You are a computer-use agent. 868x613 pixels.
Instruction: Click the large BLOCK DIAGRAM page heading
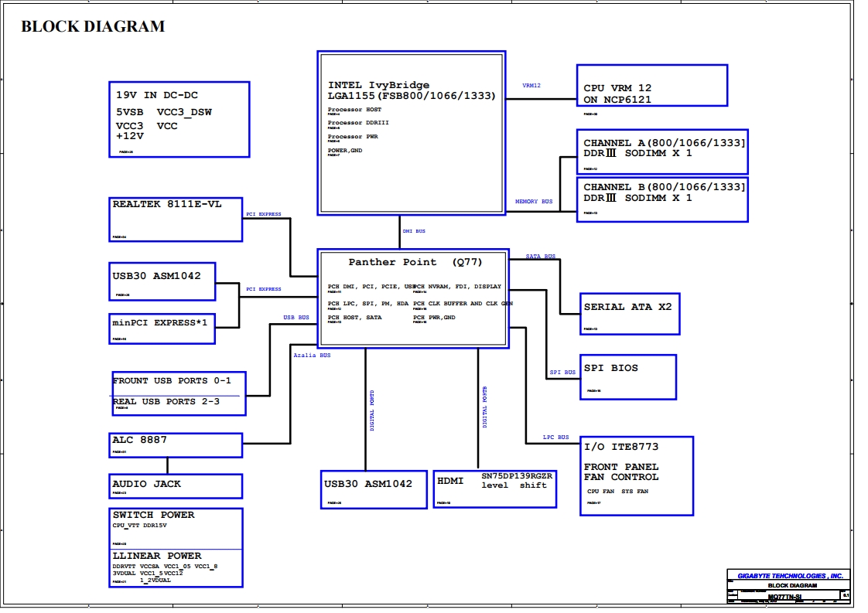pos(93,26)
